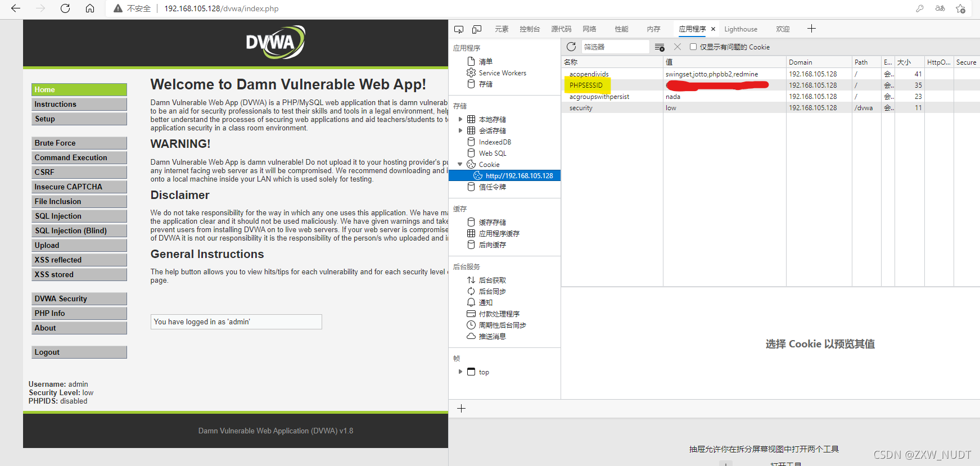The height and width of the screenshot is (466, 980).
Task: Open the Lighthouse tab
Action: click(740, 29)
